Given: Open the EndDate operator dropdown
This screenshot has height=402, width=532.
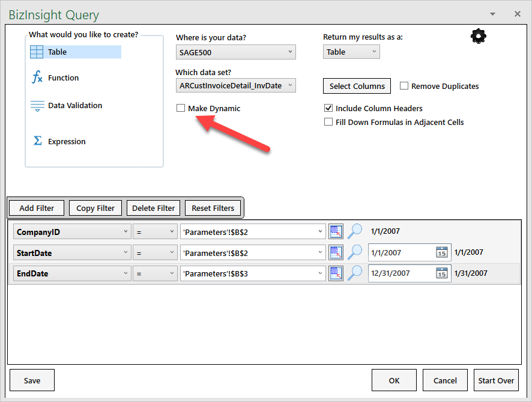Looking at the screenshot, I should pyautogui.click(x=155, y=273).
